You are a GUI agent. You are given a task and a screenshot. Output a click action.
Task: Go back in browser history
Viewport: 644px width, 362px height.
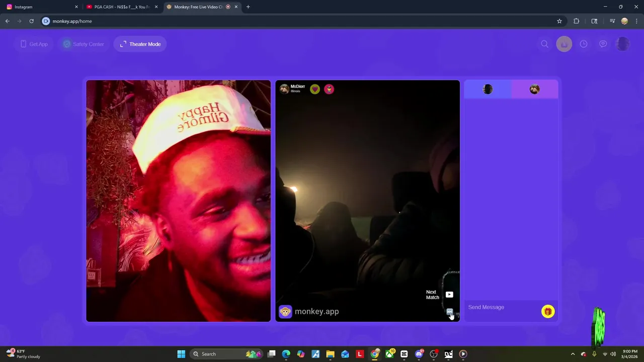pyautogui.click(x=7, y=21)
